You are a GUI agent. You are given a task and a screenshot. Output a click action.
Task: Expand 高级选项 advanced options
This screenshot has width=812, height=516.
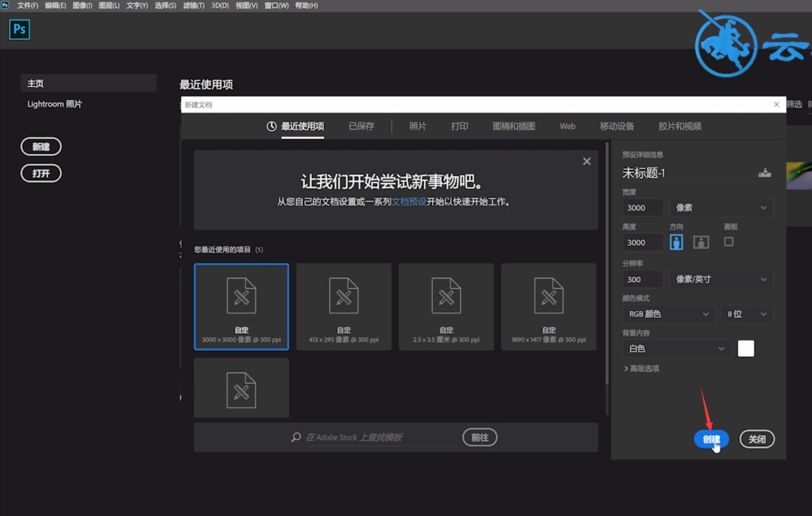(642, 369)
